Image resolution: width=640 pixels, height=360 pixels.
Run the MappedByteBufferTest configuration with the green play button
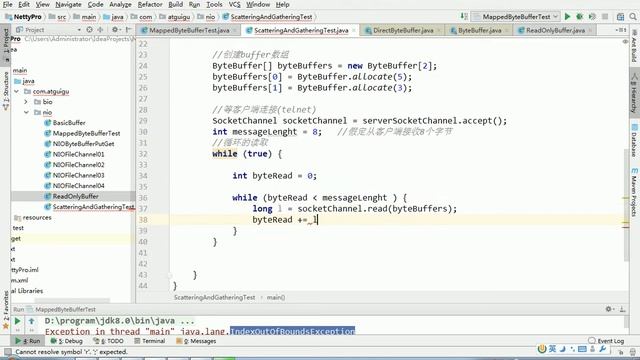[x=567, y=17]
